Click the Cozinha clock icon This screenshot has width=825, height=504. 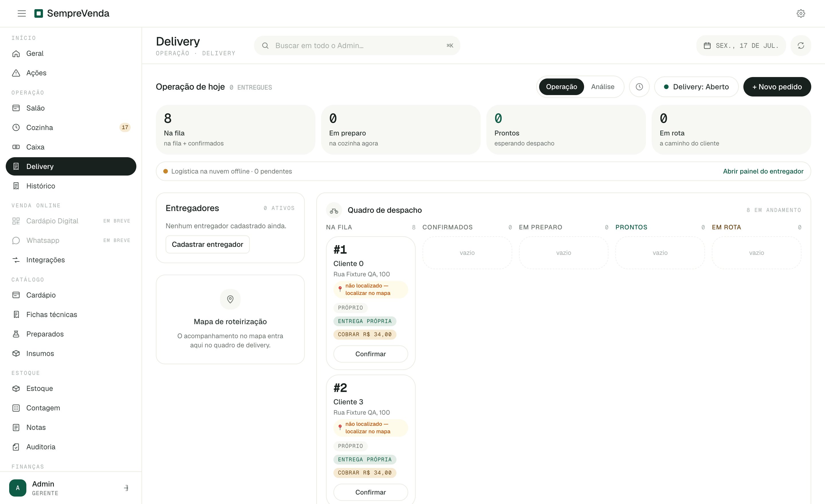point(16,127)
